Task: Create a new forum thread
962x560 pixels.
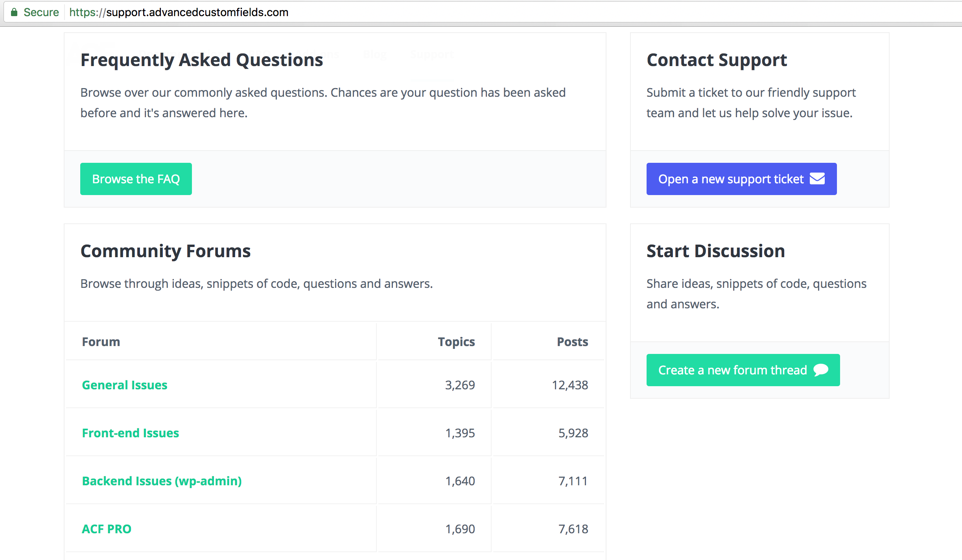Action: click(743, 370)
